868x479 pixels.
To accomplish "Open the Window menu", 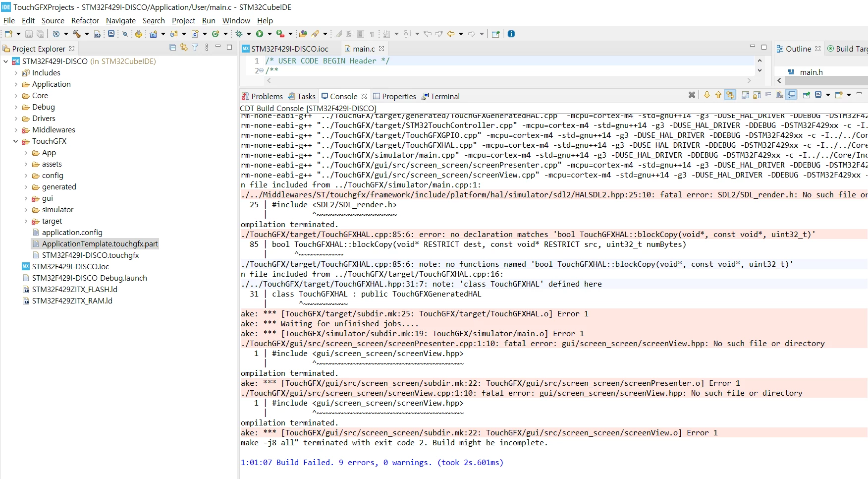I will (x=236, y=21).
